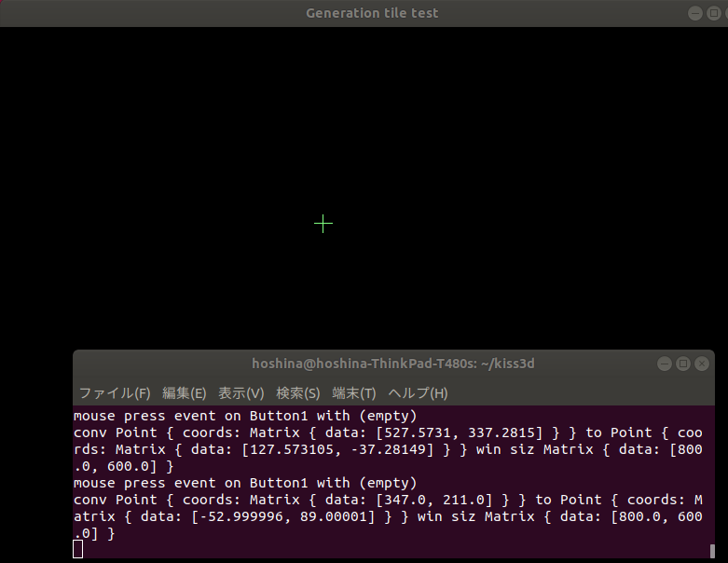The image size is (728, 563).
Task: Open the ヘルプ(H) menu in terminal
Action: (x=418, y=393)
